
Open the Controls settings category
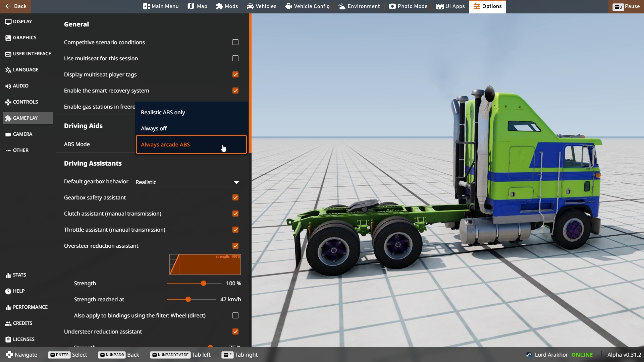click(x=25, y=102)
